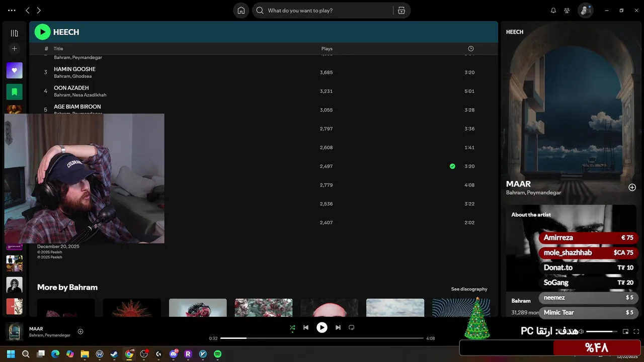Focus the What do you want to play search
This screenshot has width=644, height=362.
(x=322, y=11)
